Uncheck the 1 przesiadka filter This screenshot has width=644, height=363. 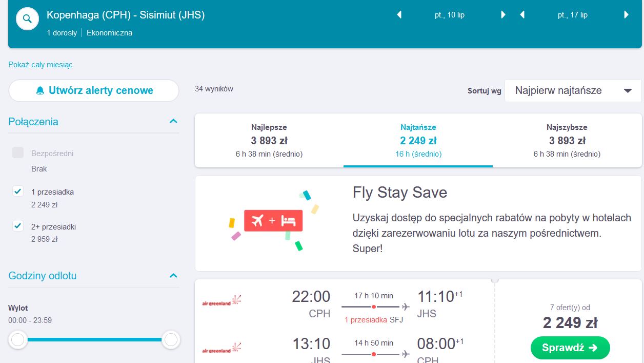(x=18, y=192)
